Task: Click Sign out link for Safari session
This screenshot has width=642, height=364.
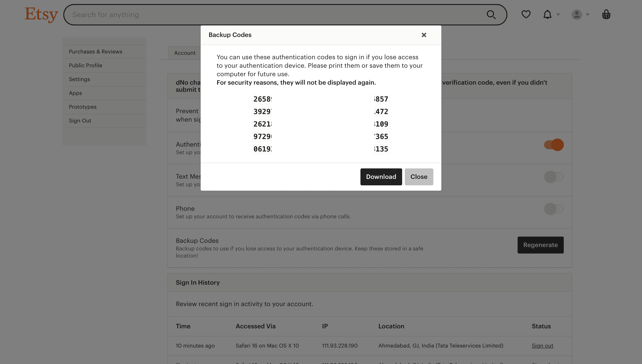Action: (x=542, y=346)
